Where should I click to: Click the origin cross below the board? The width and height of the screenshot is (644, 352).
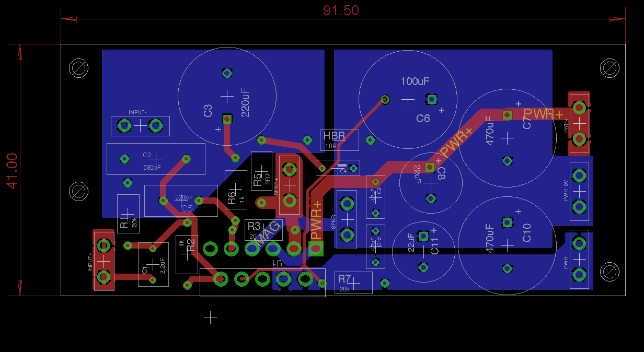(210, 318)
